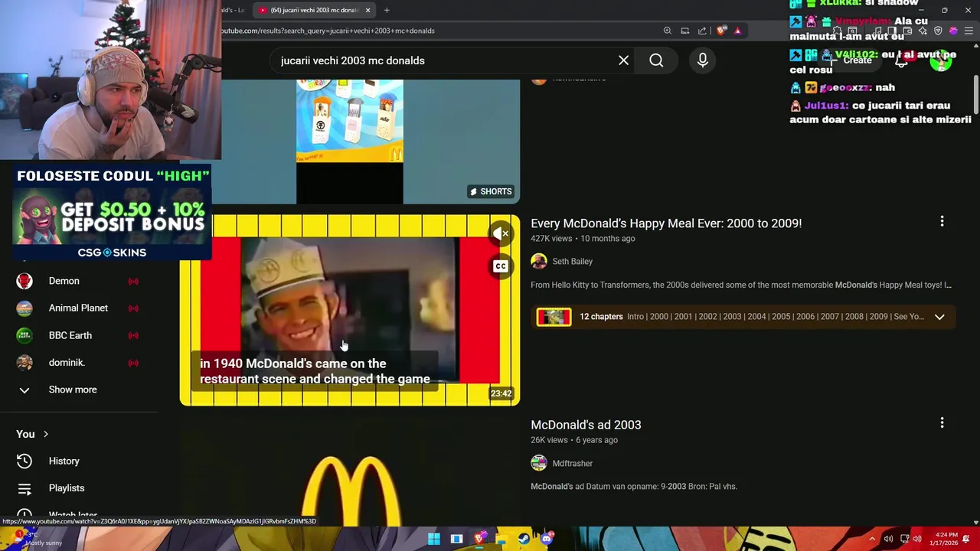Close the YouTube browser tab
The image size is (980, 551).
pyautogui.click(x=367, y=10)
